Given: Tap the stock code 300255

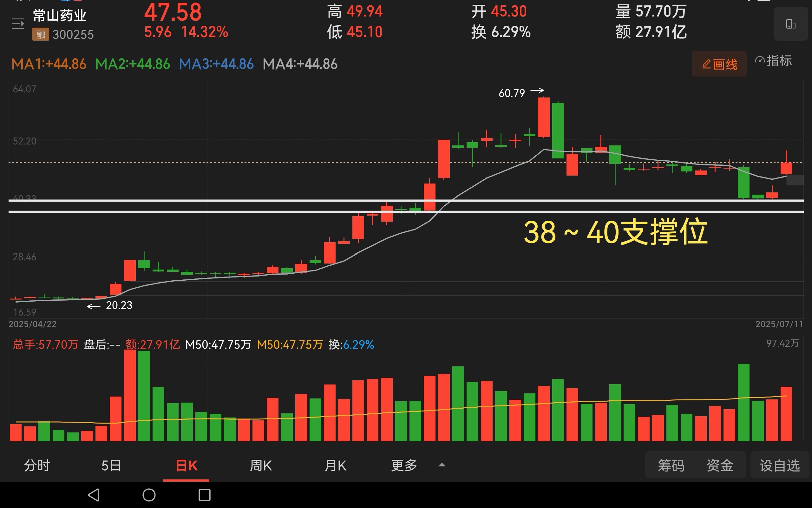Looking at the screenshot, I should click(73, 35).
